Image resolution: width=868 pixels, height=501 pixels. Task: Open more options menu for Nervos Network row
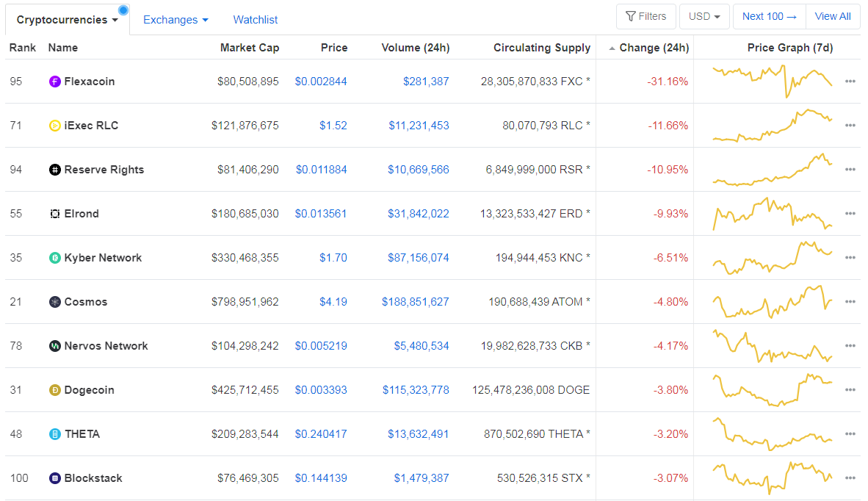850,346
